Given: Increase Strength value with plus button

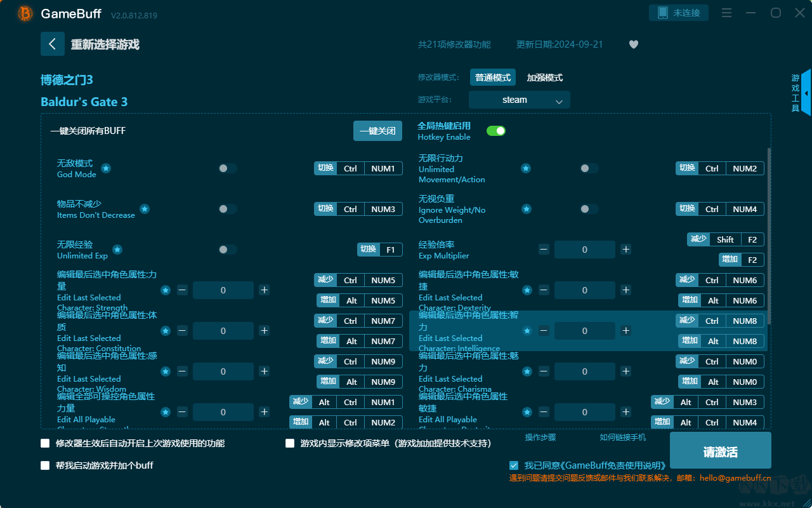Looking at the screenshot, I should point(265,290).
